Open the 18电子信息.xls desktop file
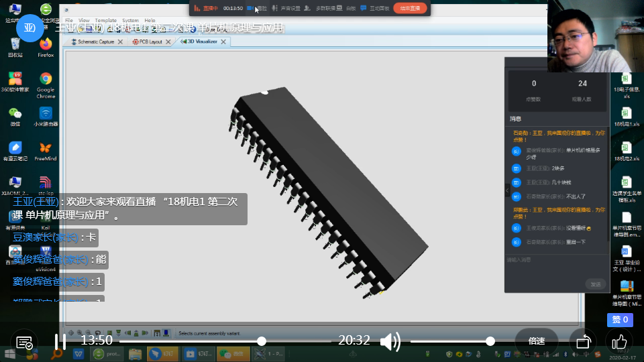Viewport: 644px width, 362px height. (x=626, y=86)
